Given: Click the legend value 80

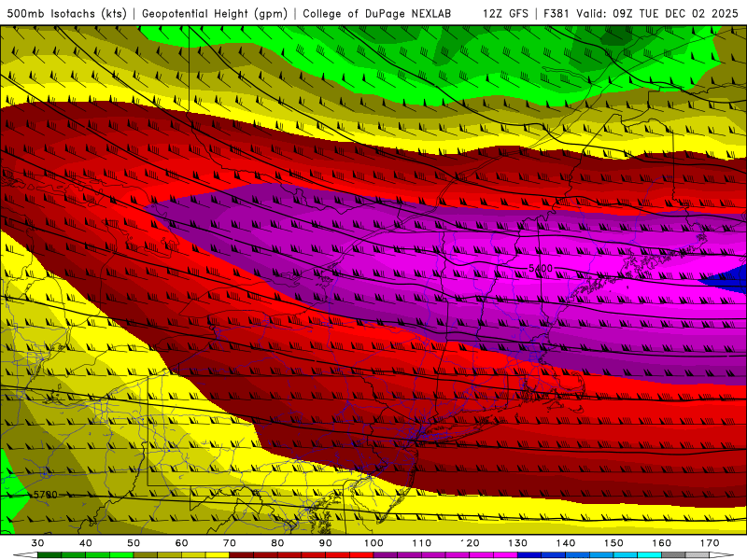Looking at the screenshot, I should coord(277,543).
